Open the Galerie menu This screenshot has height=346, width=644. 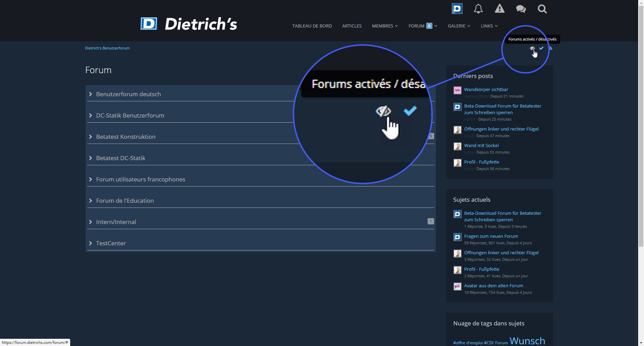tap(459, 26)
